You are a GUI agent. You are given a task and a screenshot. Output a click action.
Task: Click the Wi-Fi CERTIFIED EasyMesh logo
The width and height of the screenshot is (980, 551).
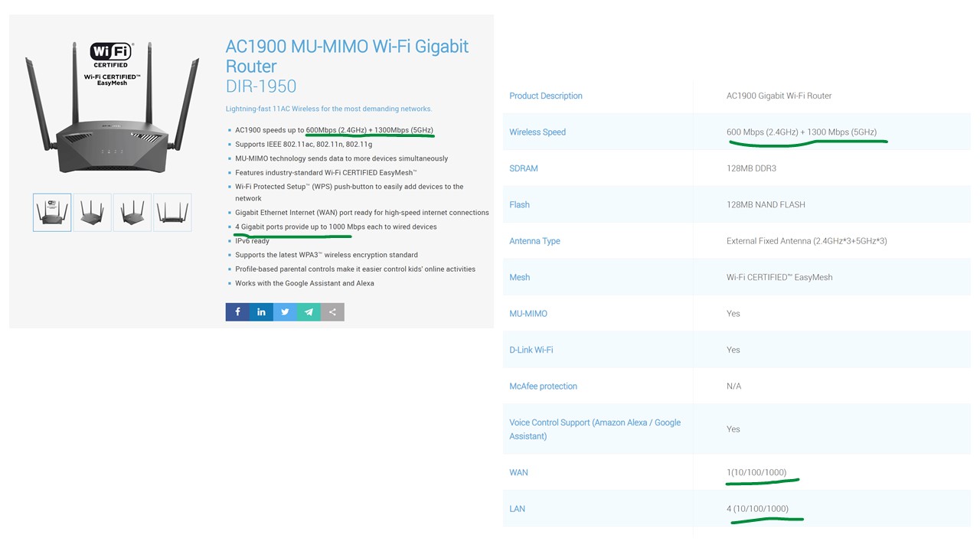tap(112, 62)
